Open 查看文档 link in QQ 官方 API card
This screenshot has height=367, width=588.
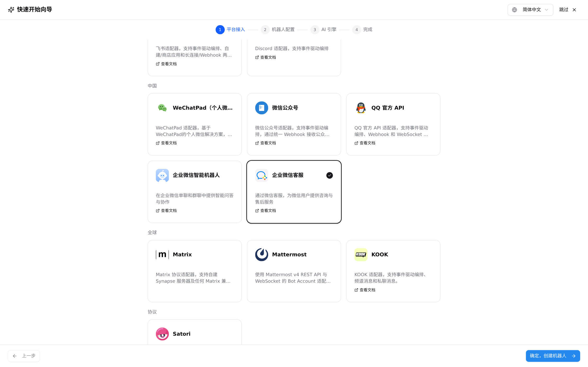[x=365, y=143]
